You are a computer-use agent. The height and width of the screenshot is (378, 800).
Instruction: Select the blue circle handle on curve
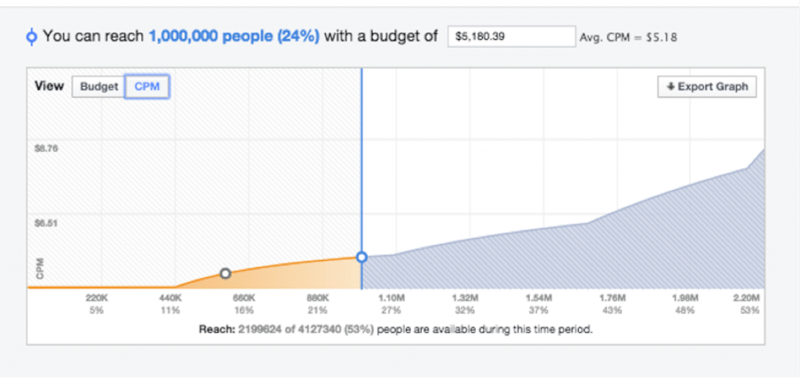(362, 257)
